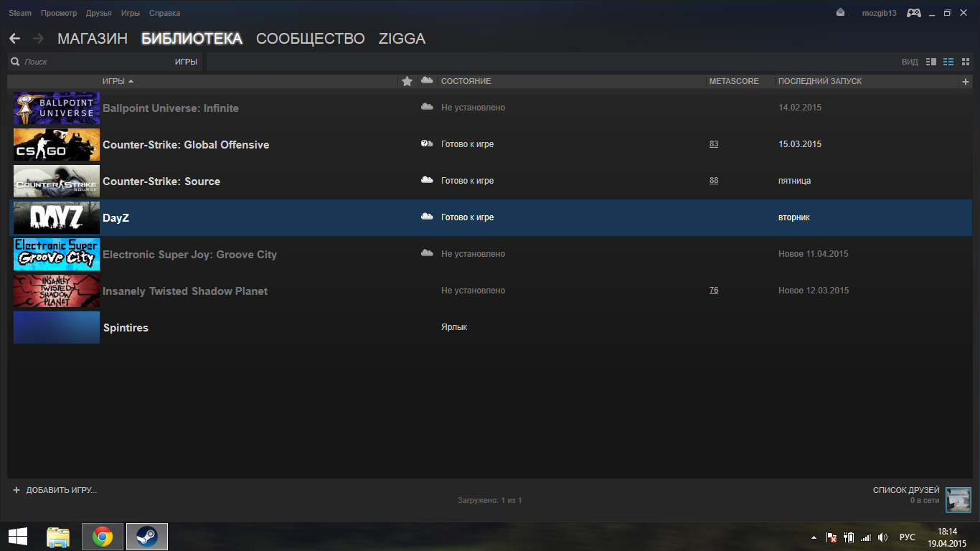
Task: Click cloud icon in DayZ row
Action: [x=427, y=217]
